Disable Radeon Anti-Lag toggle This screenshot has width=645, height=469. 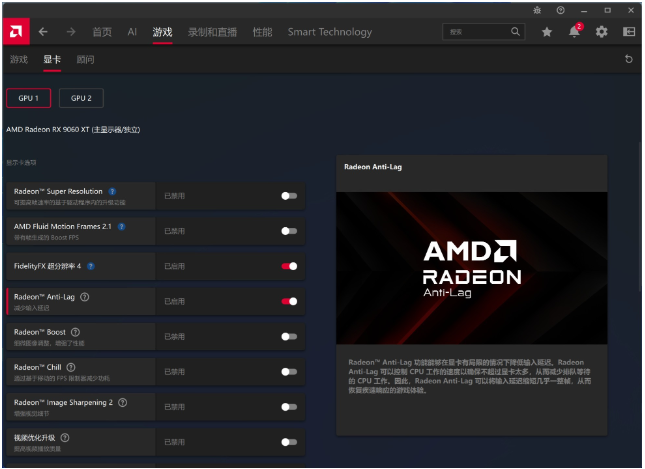(289, 301)
